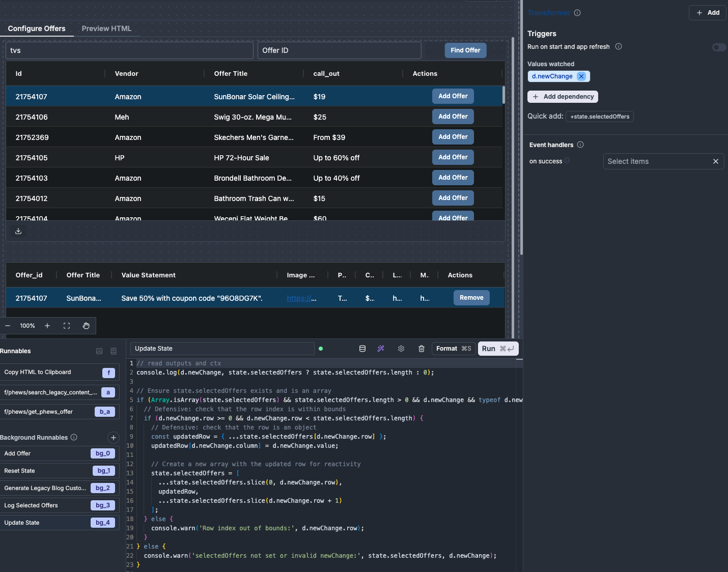Select Generate Legacy Blog bg_2 runnable
728x572 pixels.
click(59, 488)
